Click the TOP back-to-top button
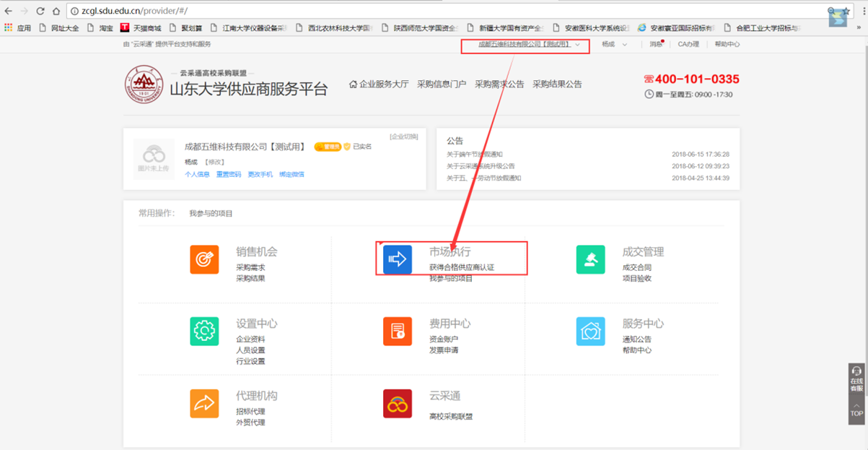The height and width of the screenshot is (450, 868). pos(856,410)
